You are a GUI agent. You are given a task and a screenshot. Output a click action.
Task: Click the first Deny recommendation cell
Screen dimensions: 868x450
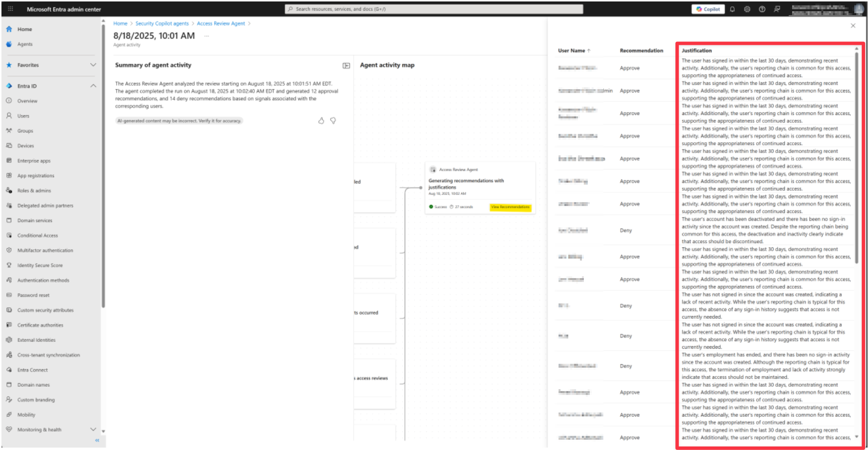626,230
